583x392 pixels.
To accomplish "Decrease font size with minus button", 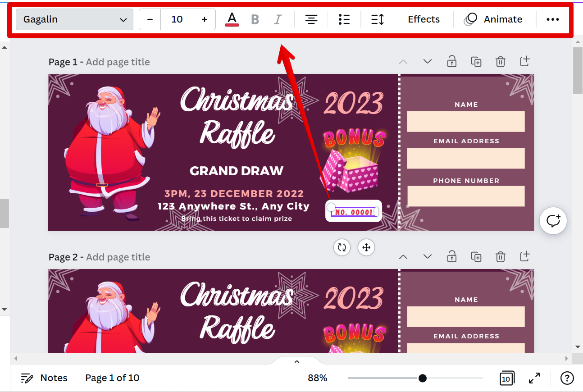I will [x=150, y=19].
